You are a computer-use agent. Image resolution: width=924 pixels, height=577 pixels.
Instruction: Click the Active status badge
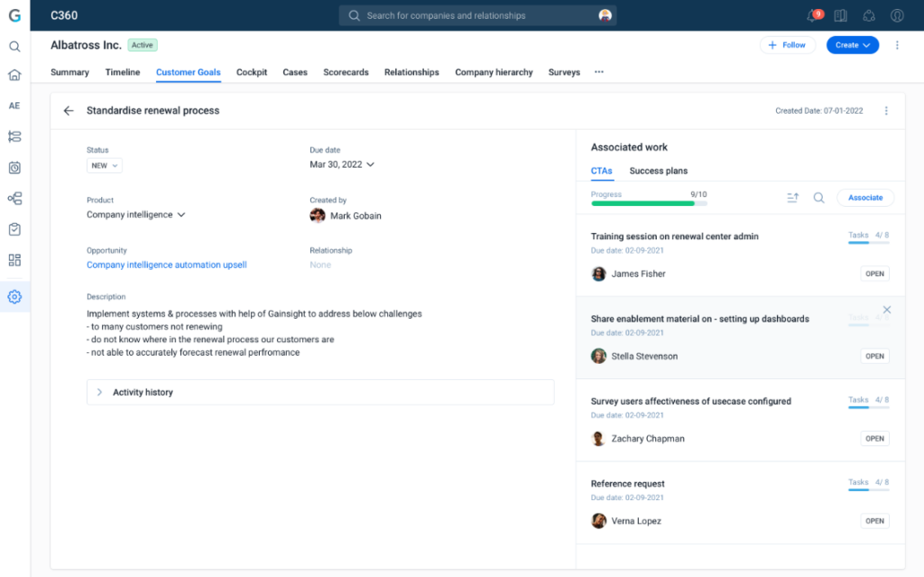pos(142,45)
